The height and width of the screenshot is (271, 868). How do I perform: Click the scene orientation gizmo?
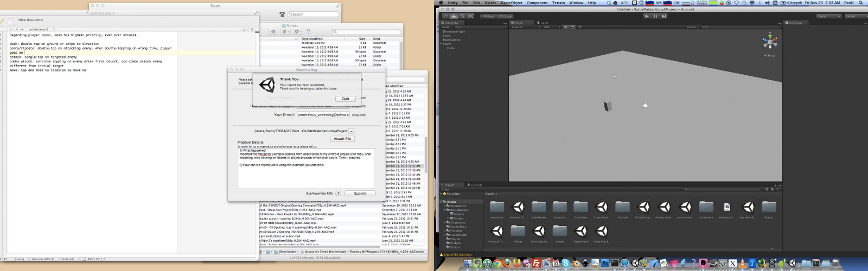click(770, 41)
